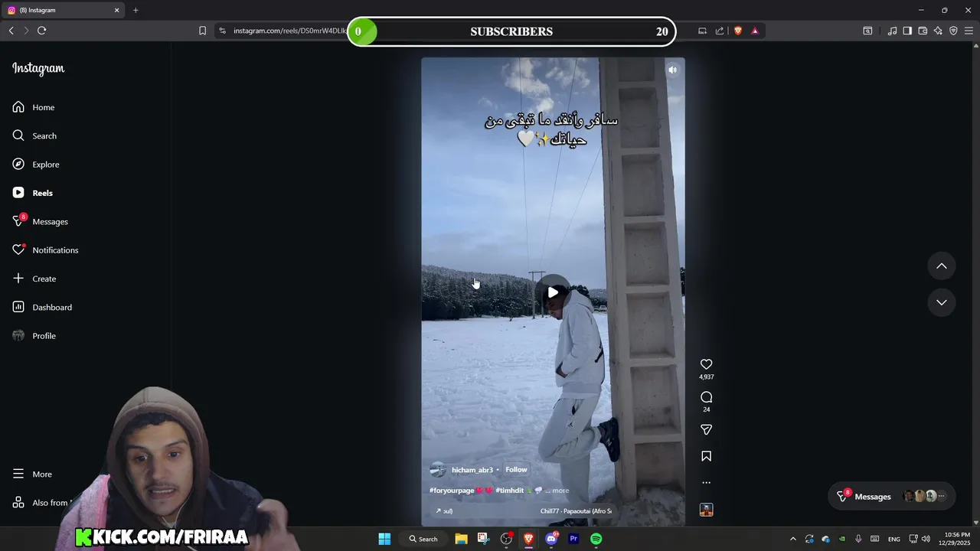Toggle reel audio mute speaker
The width and height of the screenshot is (980, 551).
672,70
